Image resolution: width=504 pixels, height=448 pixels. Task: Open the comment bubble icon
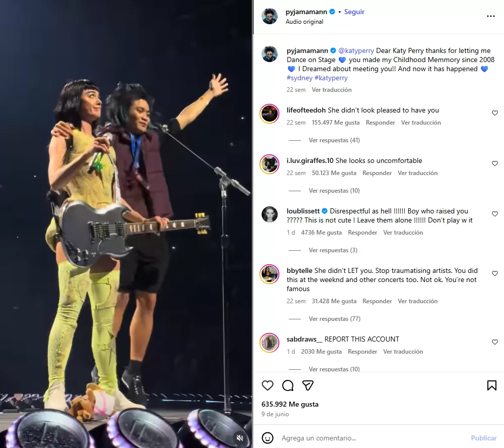tap(288, 385)
